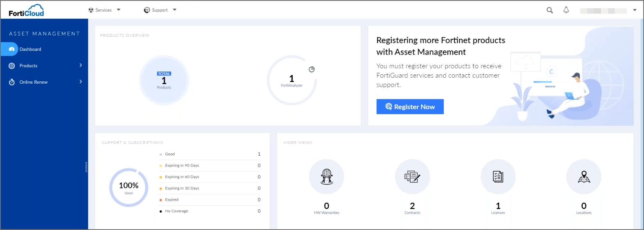
Task: Click the HW Warranties globe icon
Action: 326,177
